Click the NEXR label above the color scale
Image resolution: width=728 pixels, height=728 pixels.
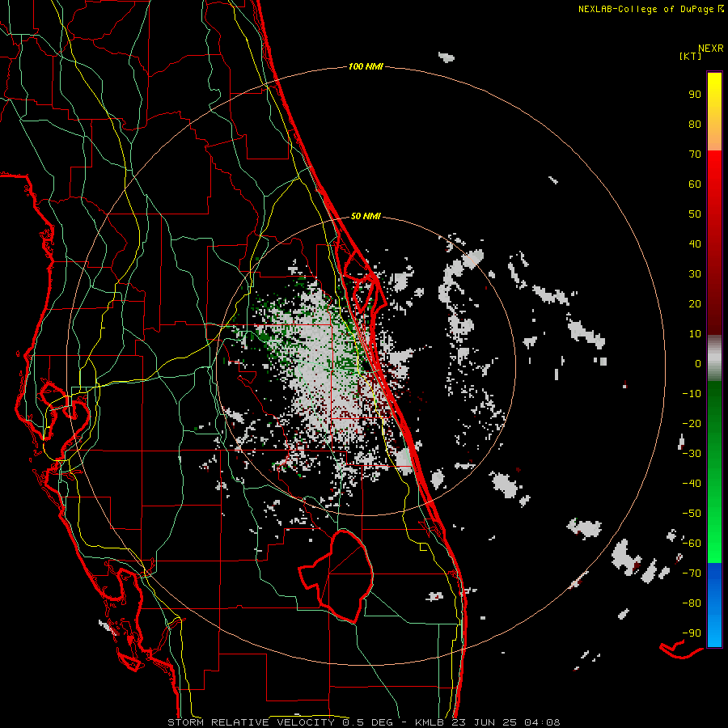(x=711, y=49)
